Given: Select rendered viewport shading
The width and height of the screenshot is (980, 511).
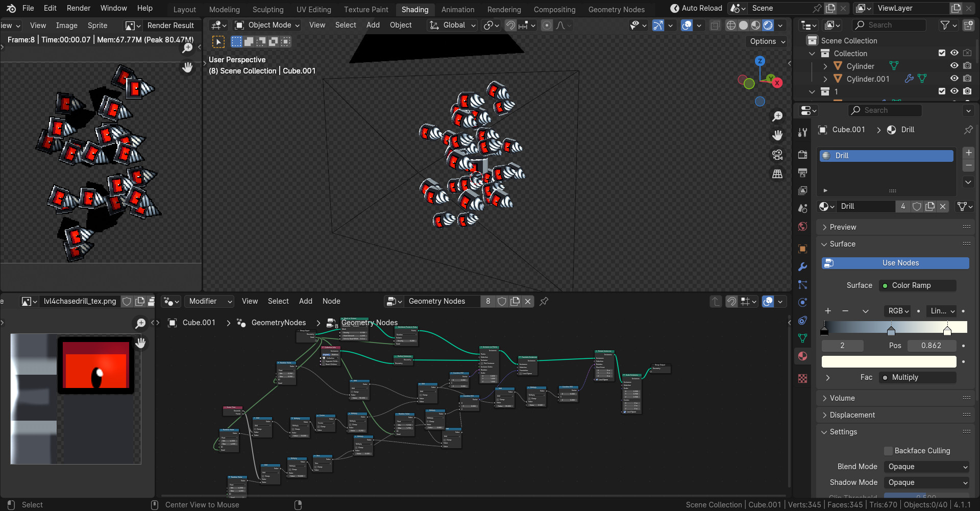Looking at the screenshot, I should 768,25.
